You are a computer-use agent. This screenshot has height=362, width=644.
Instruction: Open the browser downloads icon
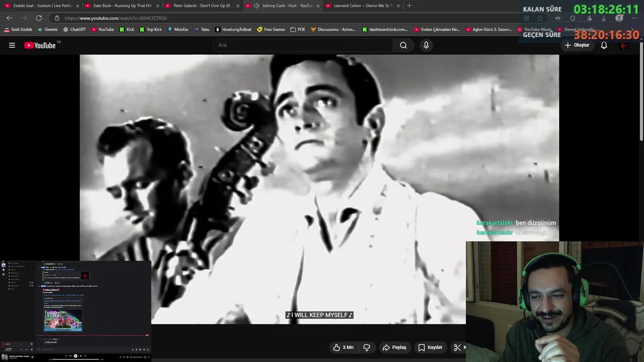[x=604, y=18]
